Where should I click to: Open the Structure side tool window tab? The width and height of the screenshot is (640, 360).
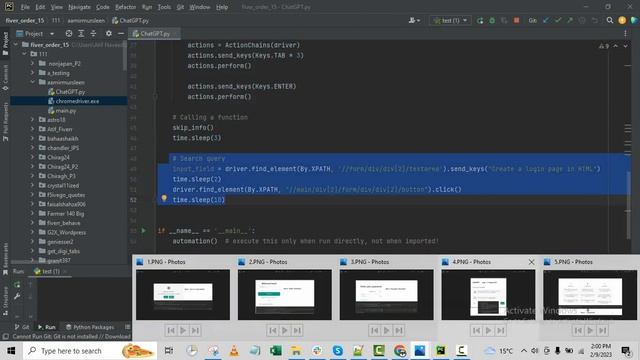pyautogui.click(x=5, y=301)
